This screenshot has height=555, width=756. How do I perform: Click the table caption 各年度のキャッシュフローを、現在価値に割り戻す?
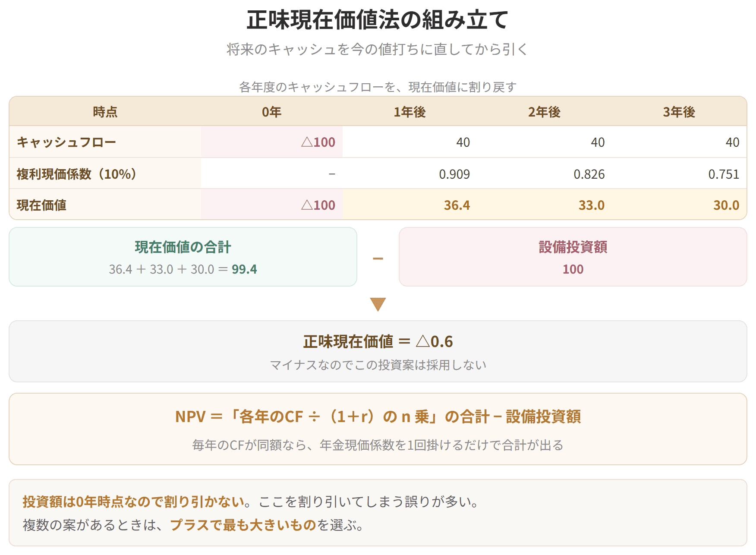[378, 87]
